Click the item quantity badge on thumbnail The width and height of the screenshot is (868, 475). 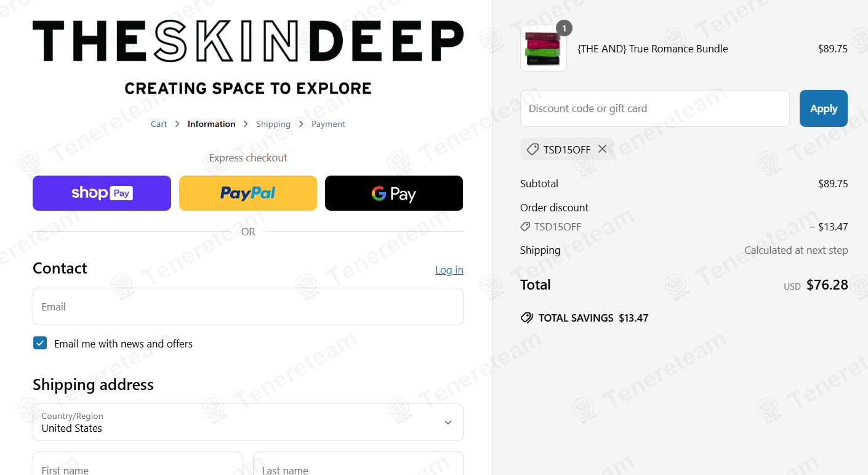[x=564, y=28]
